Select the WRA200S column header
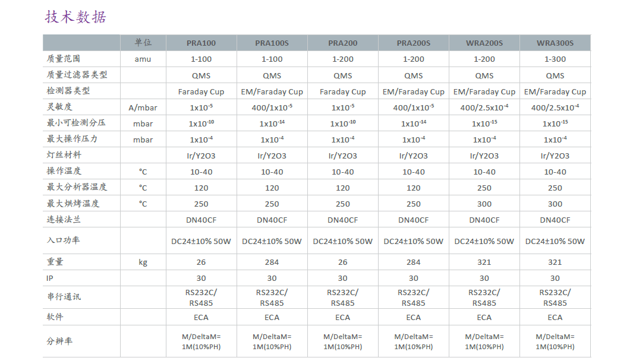The image size is (633, 364). pos(484,43)
